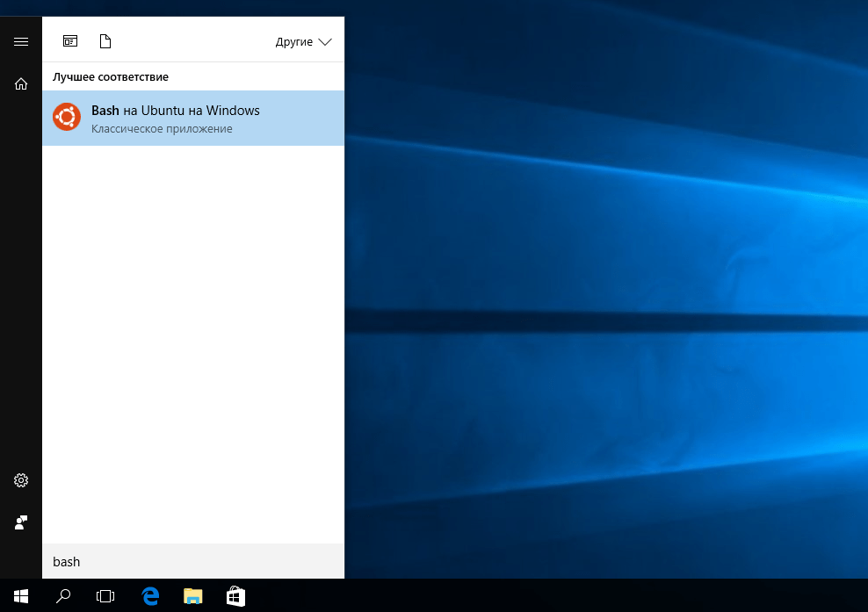Image resolution: width=868 pixels, height=612 pixels.
Task: Open search settings gear icon
Action: tap(21, 480)
